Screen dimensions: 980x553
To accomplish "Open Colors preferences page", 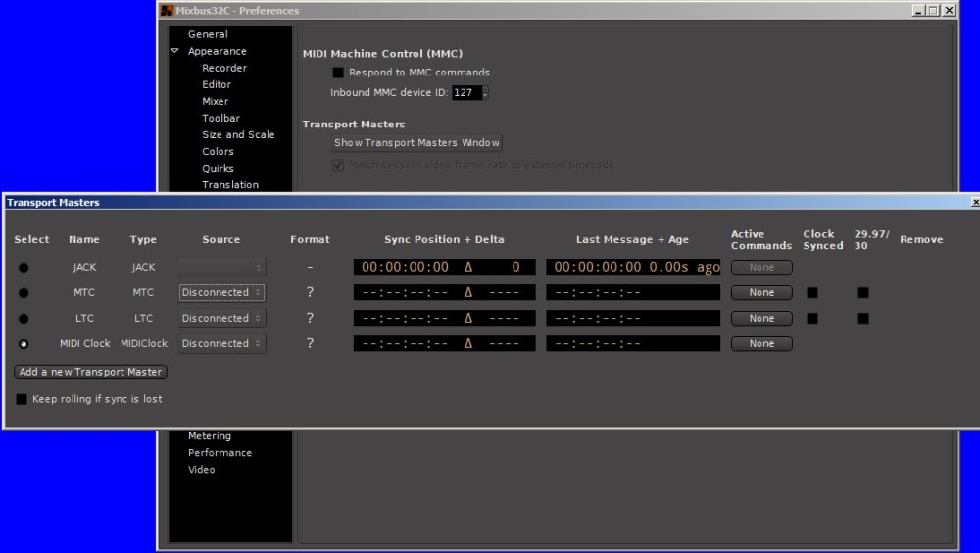I will pyautogui.click(x=218, y=151).
